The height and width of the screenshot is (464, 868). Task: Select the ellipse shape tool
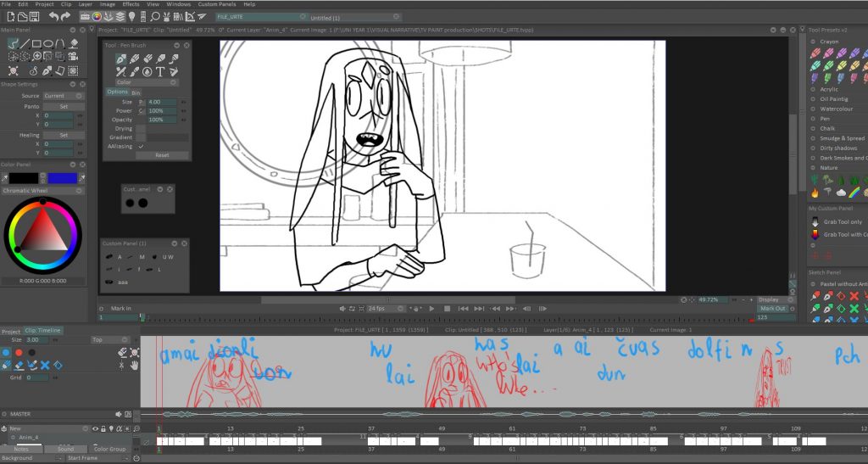coord(48,43)
